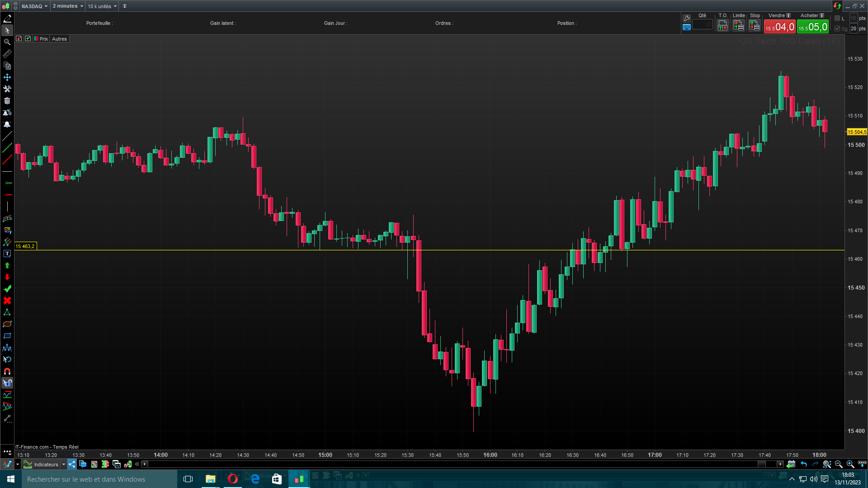The image size is (868, 488).
Task: Click the chart horizontal scrollbar track
Action: pos(452,464)
